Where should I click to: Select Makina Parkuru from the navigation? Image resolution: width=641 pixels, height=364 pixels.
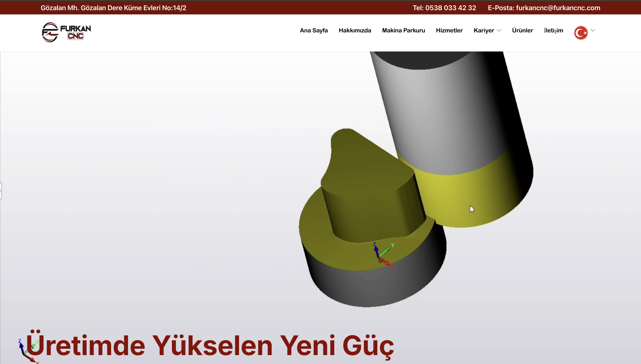pos(403,30)
